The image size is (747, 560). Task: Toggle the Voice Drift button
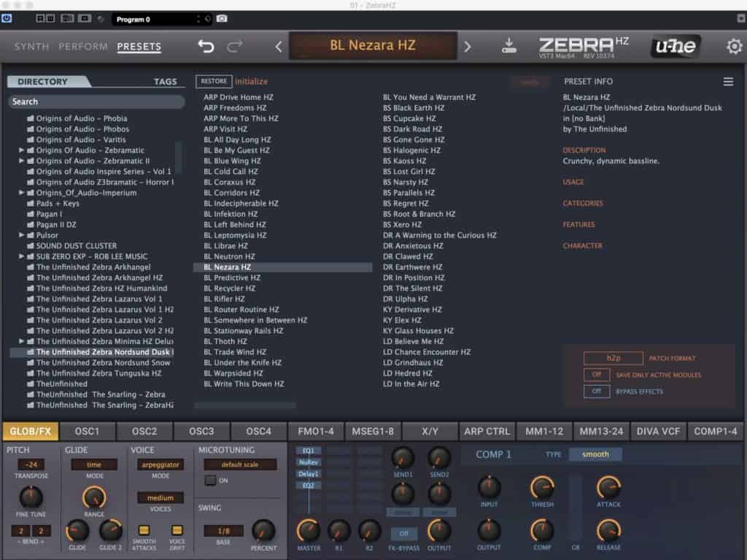pyautogui.click(x=177, y=530)
